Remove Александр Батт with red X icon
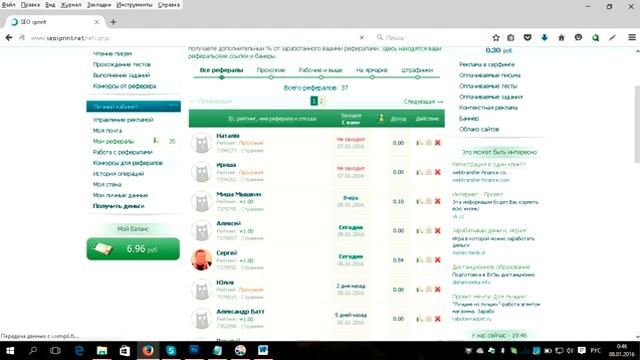This screenshot has height=360, width=640. (x=438, y=319)
